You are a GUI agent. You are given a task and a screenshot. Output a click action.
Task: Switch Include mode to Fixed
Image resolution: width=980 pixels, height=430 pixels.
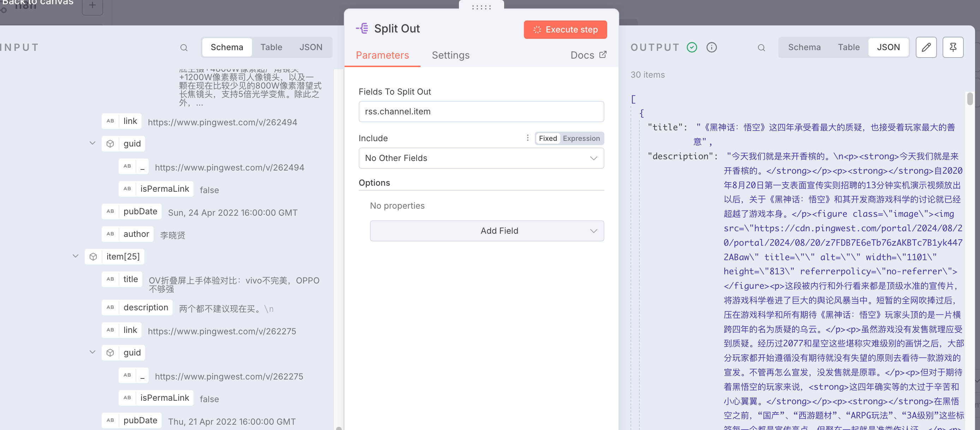click(548, 138)
